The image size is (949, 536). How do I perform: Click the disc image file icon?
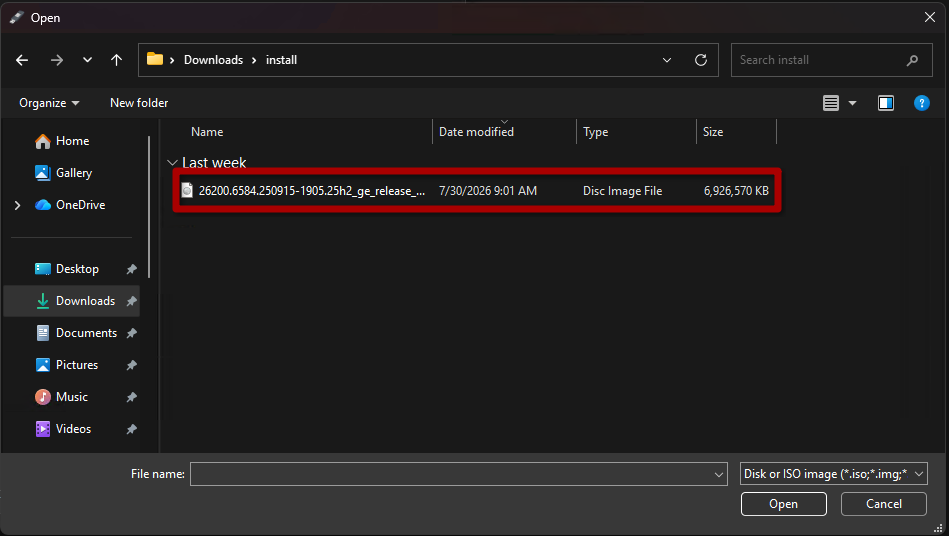(x=187, y=191)
